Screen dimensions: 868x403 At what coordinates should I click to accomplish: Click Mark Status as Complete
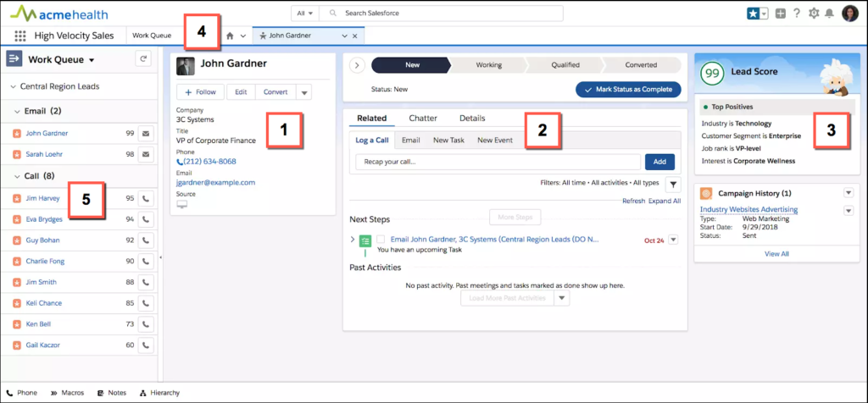(628, 90)
